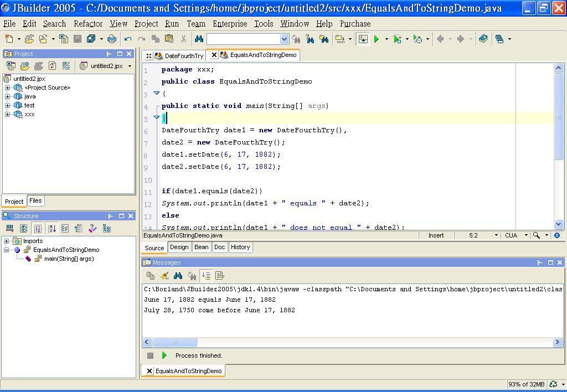The image size is (567, 392).
Task: Click the Close Project icon in Project pane
Action: point(11,66)
